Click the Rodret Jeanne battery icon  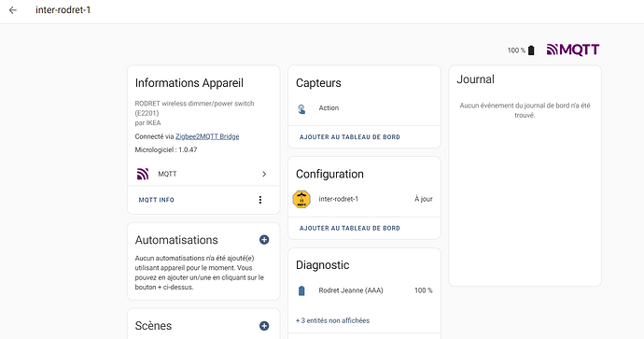tap(301, 291)
